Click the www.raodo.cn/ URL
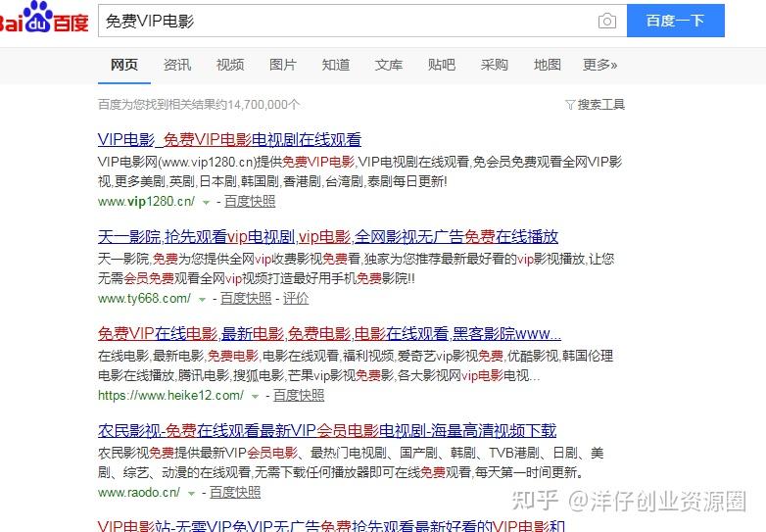The height and width of the screenshot is (532, 766). pos(139,493)
